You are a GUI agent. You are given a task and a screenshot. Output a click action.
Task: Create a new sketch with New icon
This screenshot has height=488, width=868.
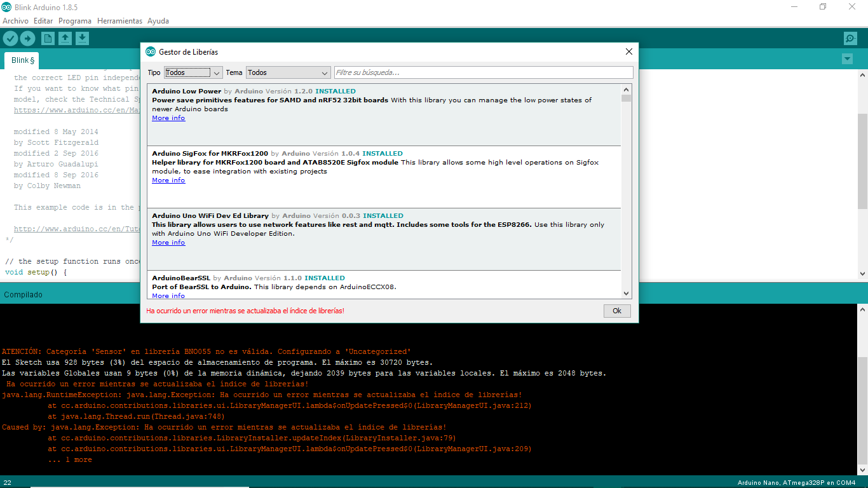(48, 38)
